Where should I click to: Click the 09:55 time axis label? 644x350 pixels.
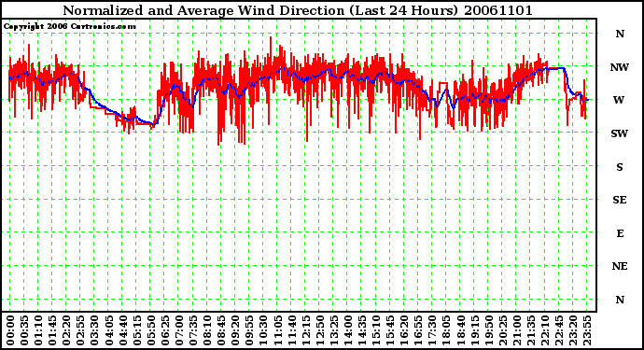[249, 331]
